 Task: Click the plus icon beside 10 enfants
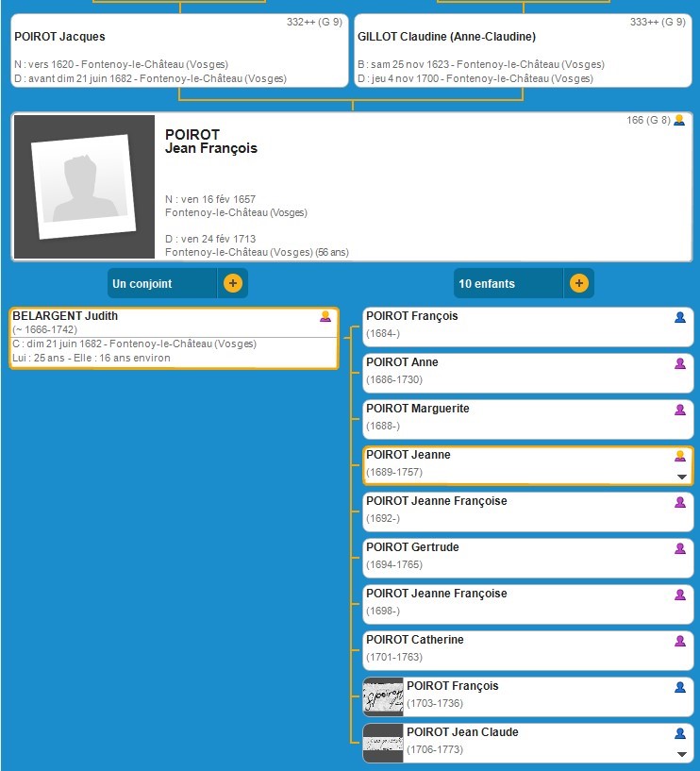click(578, 283)
